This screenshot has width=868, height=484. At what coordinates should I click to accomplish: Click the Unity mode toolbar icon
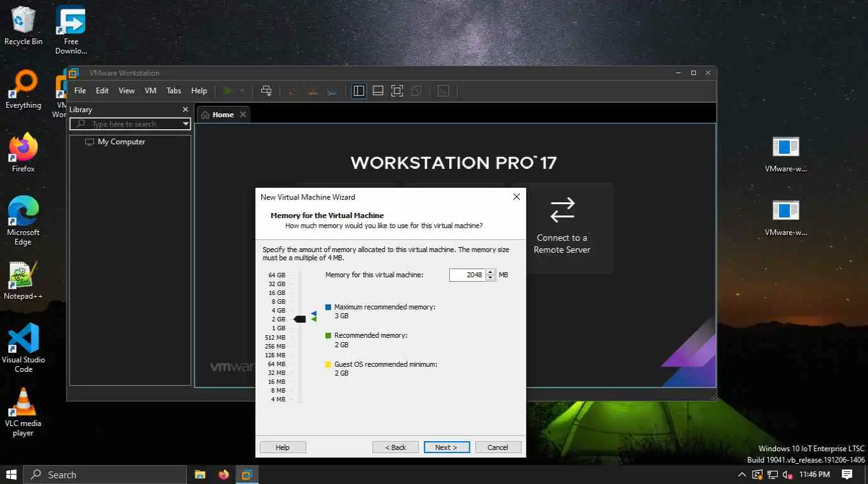tap(416, 91)
